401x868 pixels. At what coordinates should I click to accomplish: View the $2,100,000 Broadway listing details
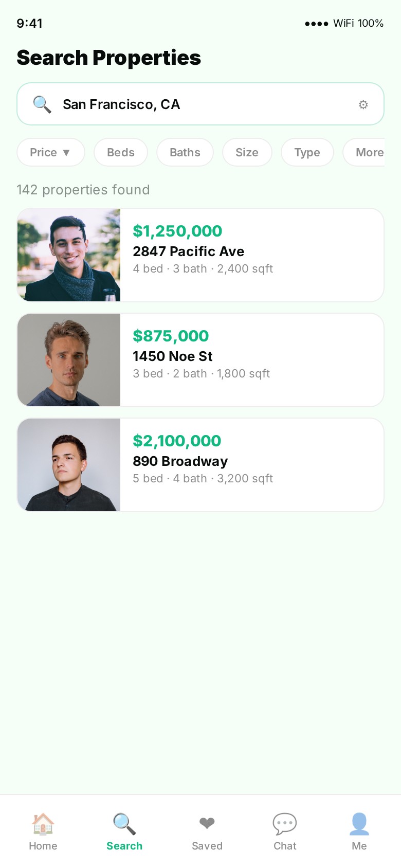tap(252, 462)
